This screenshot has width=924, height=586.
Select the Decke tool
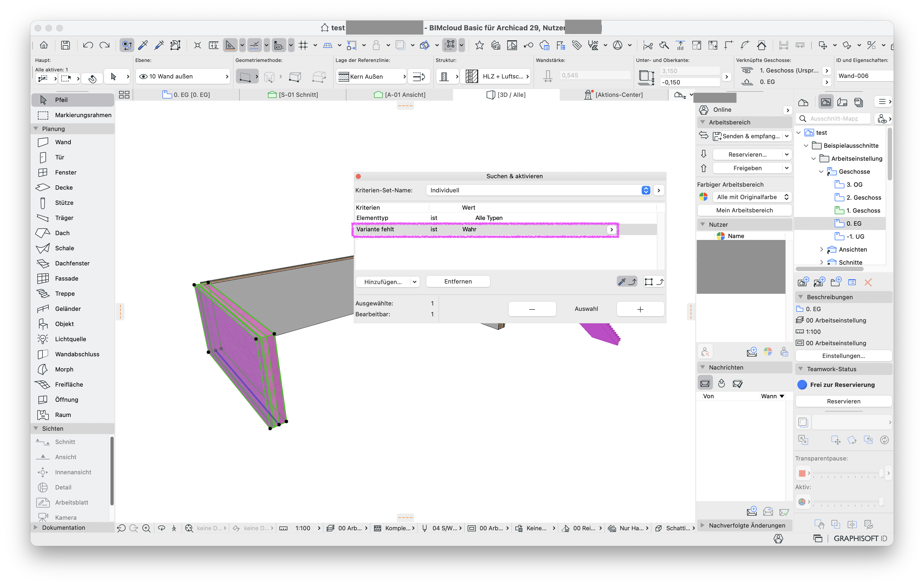click(x=73, y=187)
